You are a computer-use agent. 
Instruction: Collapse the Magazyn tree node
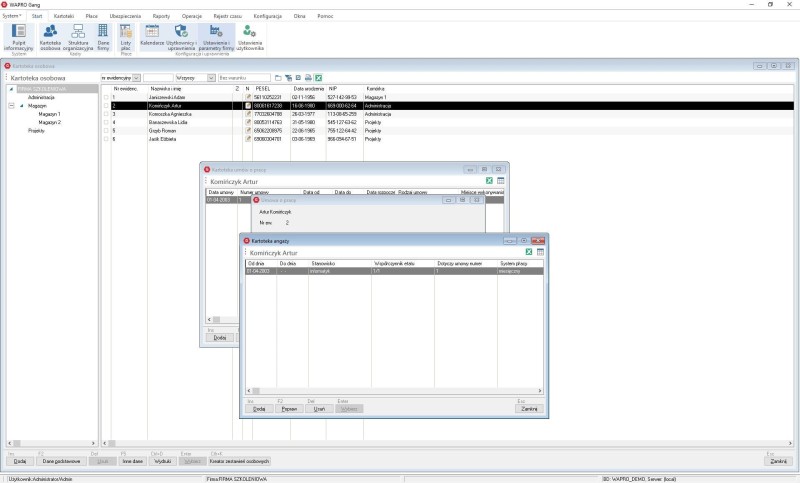(x=11, y=105)
